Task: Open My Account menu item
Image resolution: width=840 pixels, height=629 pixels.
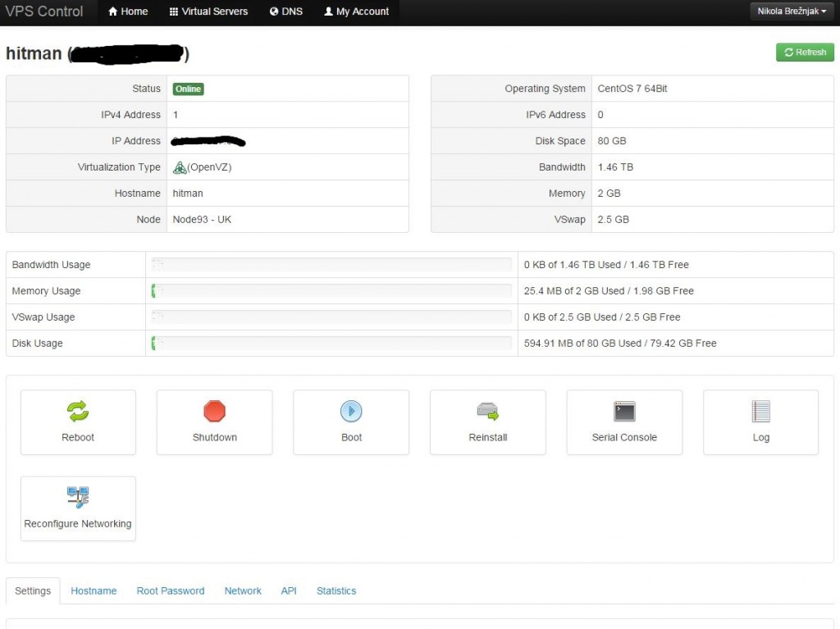Action: [356, 11]
